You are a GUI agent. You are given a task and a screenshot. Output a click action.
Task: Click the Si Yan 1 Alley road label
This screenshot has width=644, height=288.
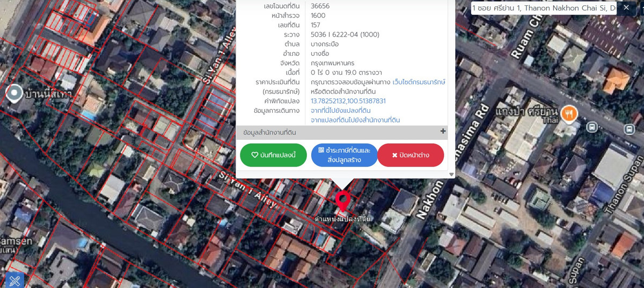pyautogui.click(x=248, y=190)
